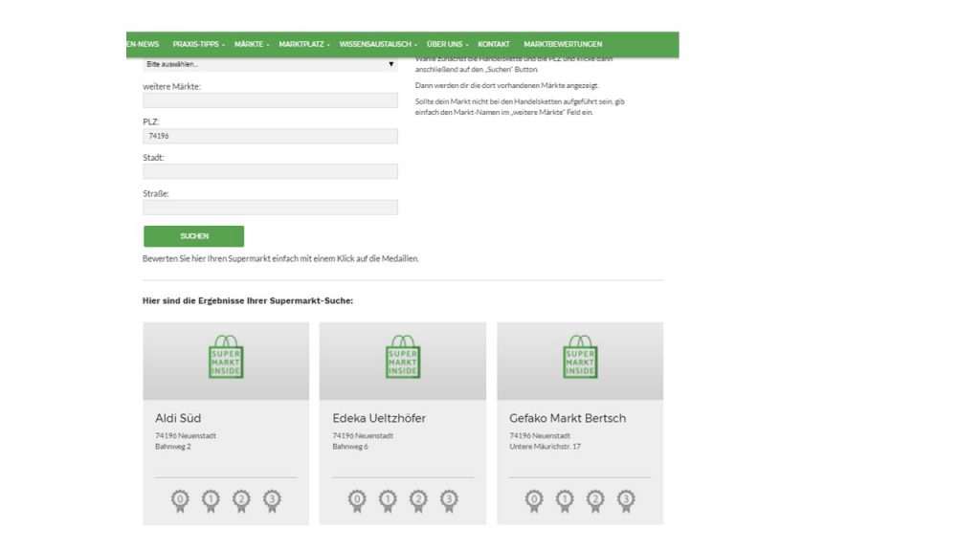Rate Aldi Süd with medal 0

coord(180,499)
